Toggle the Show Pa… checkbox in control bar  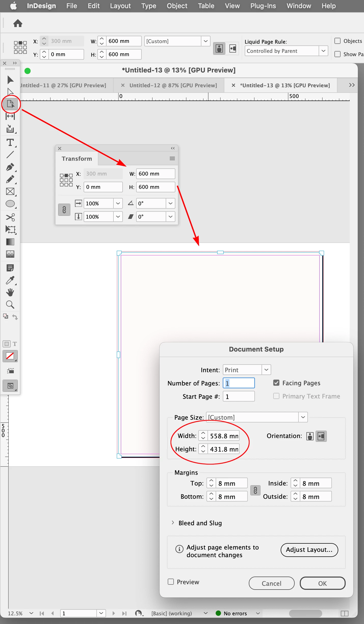point(337,54)
